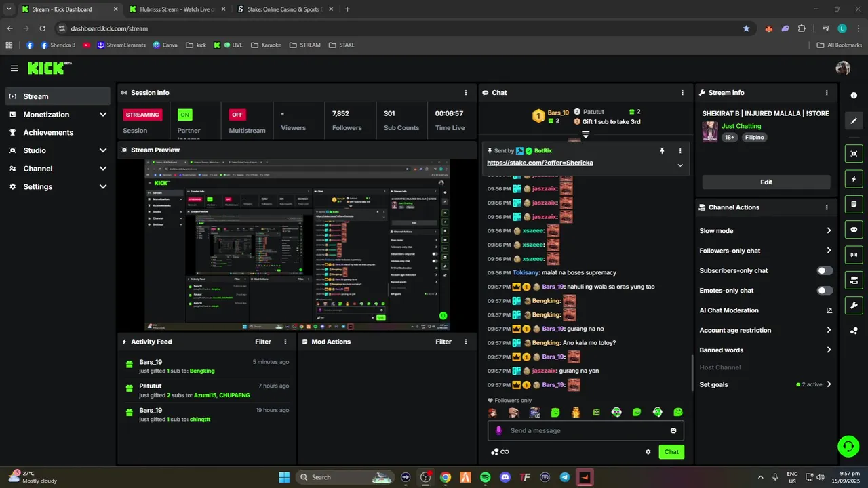Open Set goals with 2 active

point(766,384)
